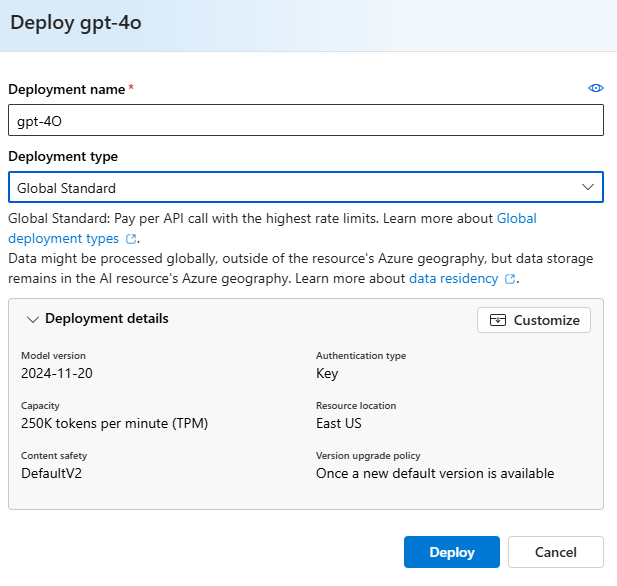617x586 pixels.
Task: Click the Deployment type label
Action: (x=63, y=157)
